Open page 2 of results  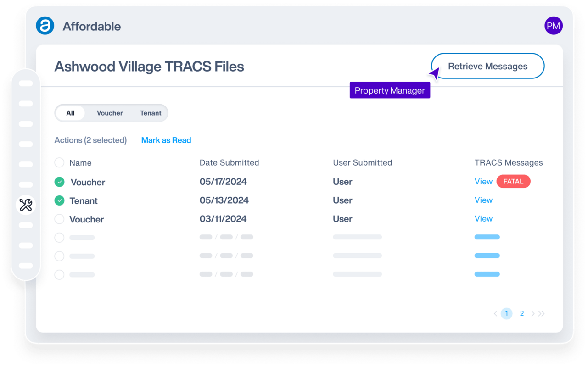click(x=522, y=313)
